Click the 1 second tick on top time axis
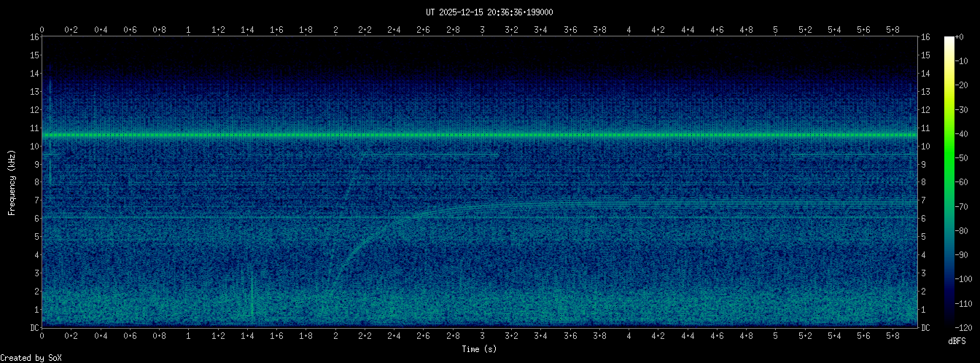 tap(189, 30)
